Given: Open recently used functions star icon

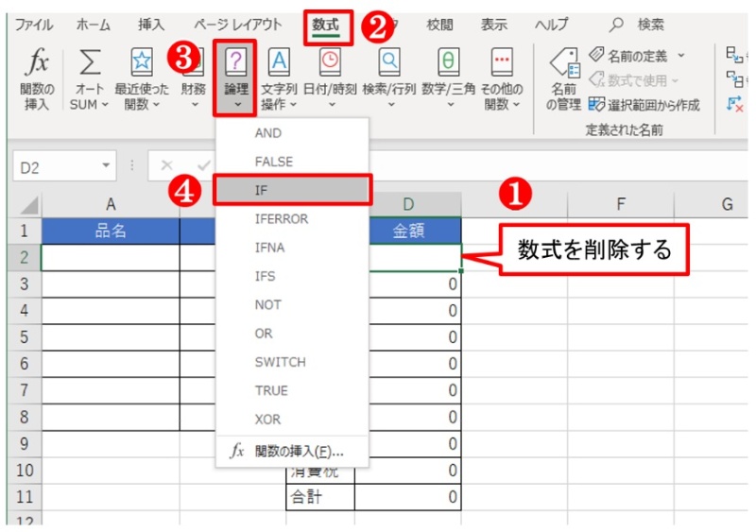Looking at the screenshot, I should click(142, 61).
